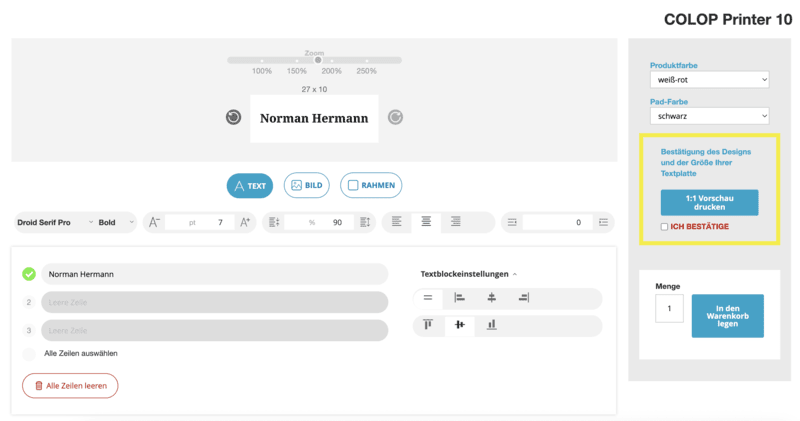Increase font size with the A+ icon
This screenshot has width=800, height=421.
(245, 222)
